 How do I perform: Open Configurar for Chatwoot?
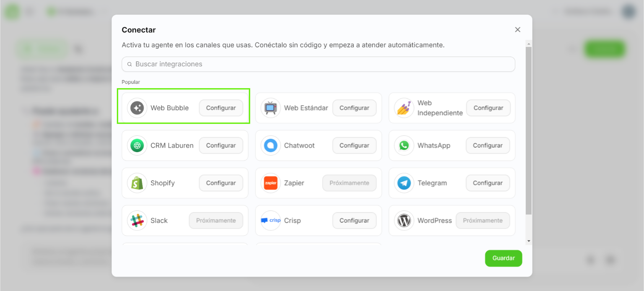pos(354,145)
